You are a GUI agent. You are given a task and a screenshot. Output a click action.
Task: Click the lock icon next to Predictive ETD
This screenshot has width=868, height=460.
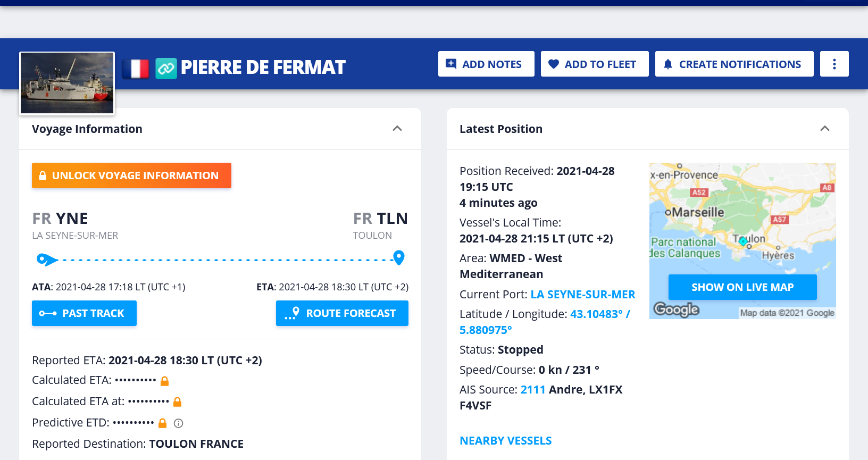pos(163,423)
